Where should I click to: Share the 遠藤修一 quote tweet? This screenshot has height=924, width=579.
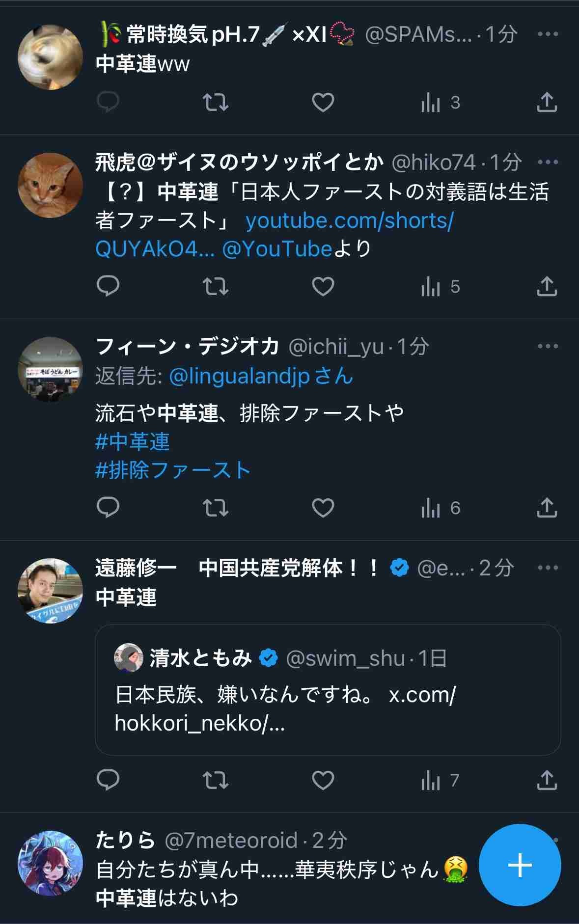(547, 780)
